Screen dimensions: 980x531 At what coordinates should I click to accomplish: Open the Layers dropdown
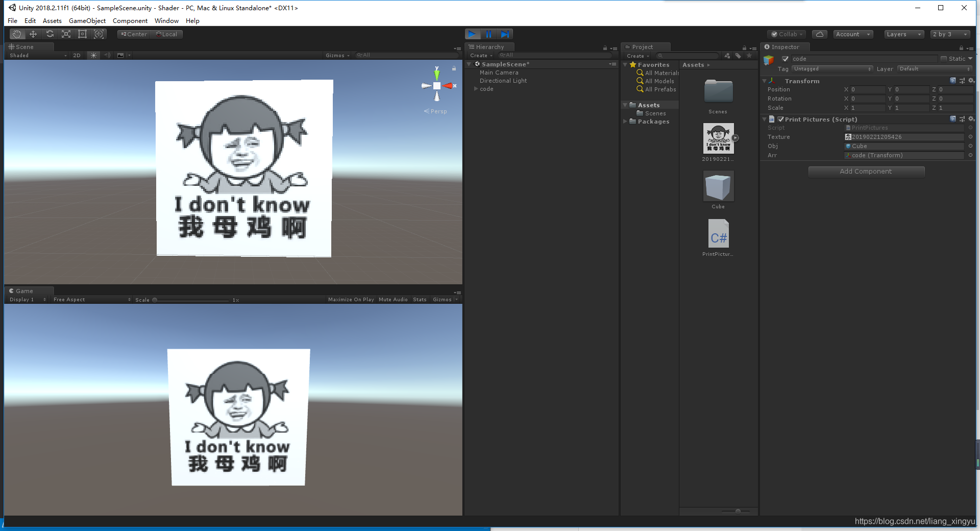point(904,34)
